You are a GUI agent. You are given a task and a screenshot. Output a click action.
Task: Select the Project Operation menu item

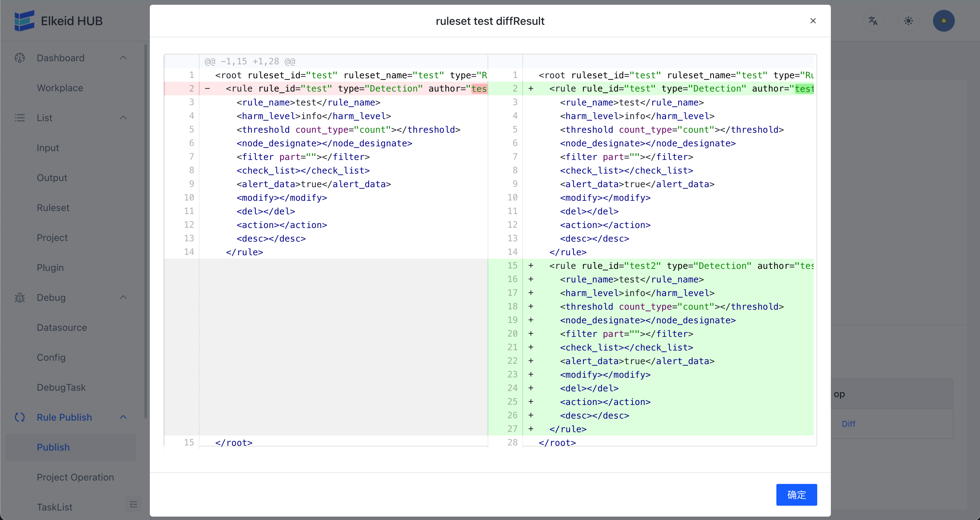click(x=75, y=477)
